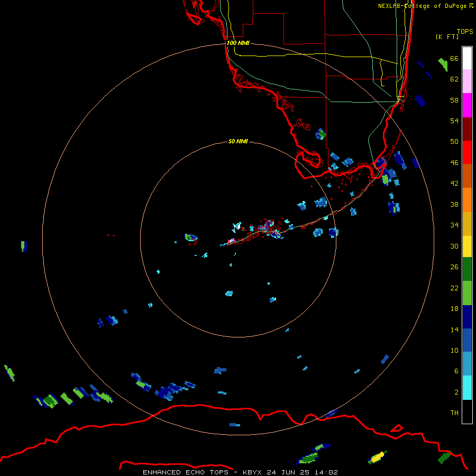Screen dimensions: 476x476
Task: Click the yellow 30-34 swatch
Action: (467, 246)
